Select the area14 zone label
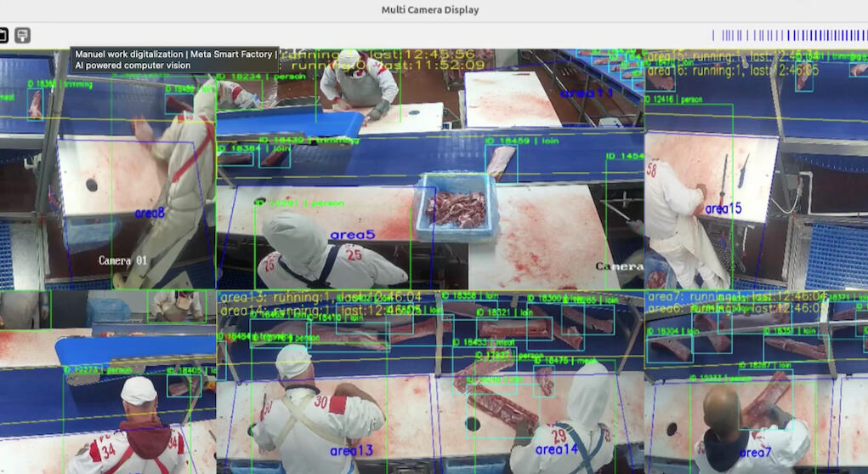Viewport: 868px width, 474px height. point(557,449)
